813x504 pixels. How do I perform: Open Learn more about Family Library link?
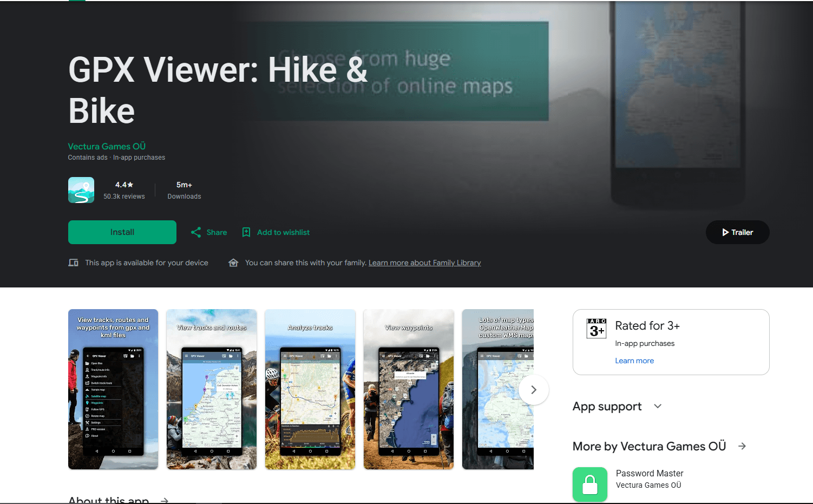(424, 263)
